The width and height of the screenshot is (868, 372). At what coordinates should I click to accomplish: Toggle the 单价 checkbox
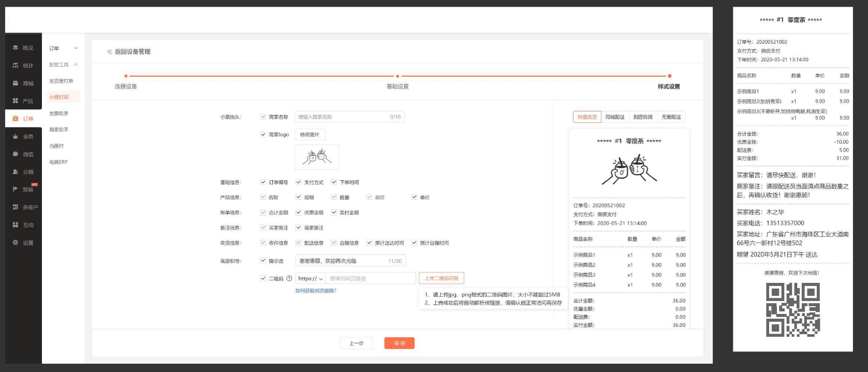(414, 197)
